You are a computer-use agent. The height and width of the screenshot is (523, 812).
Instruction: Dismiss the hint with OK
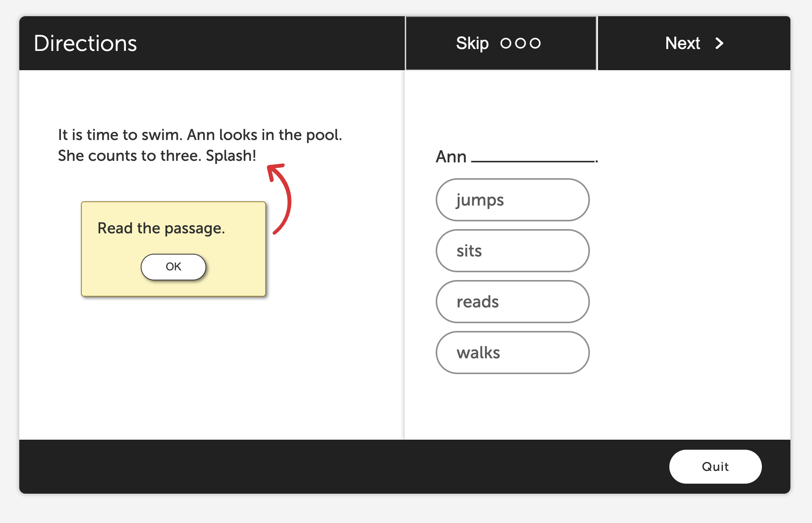tap(173, 267)
